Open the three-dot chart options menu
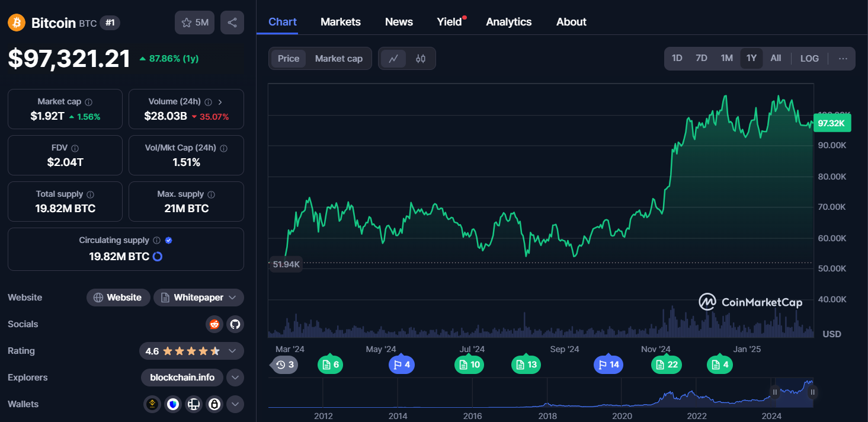This screenshot has width=868, height=422. (843, 58)
